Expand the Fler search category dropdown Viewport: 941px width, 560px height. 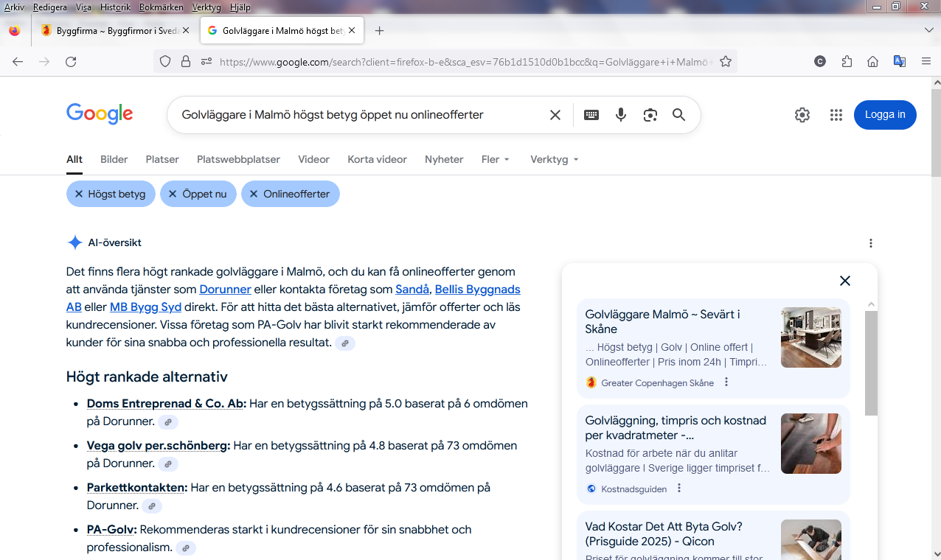(x=495, y=159)
